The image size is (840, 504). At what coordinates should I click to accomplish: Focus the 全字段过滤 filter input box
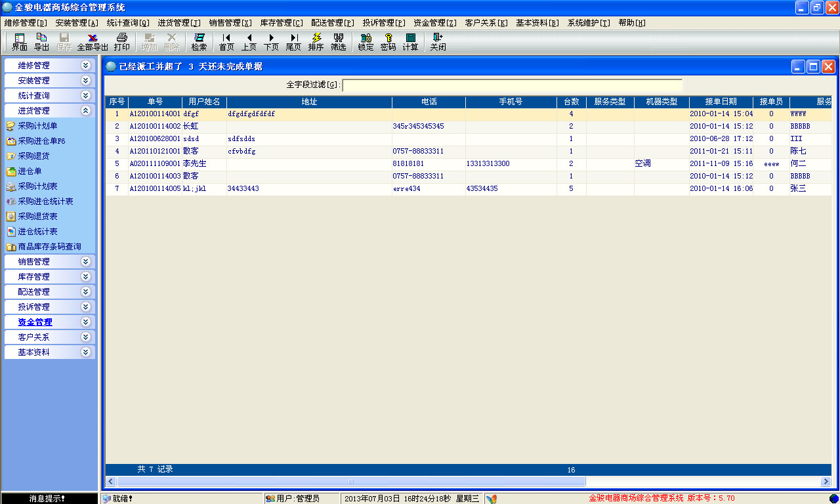pyautogui.click(x=513, y=85)
